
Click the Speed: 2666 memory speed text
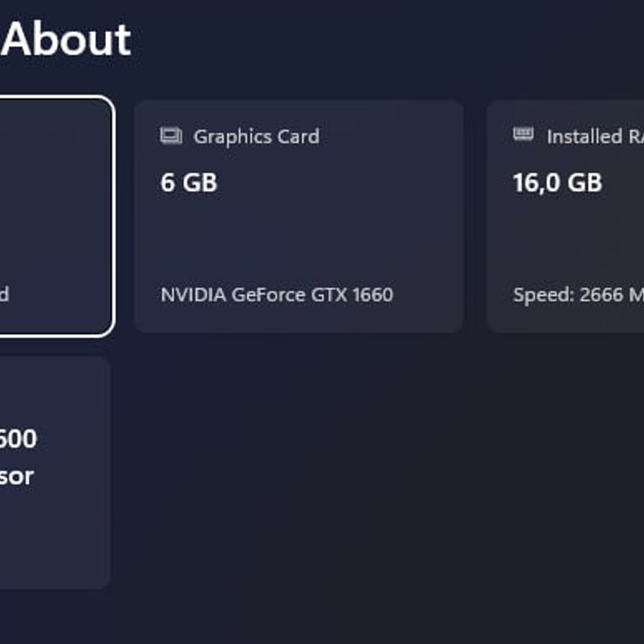tap(569, 295)
